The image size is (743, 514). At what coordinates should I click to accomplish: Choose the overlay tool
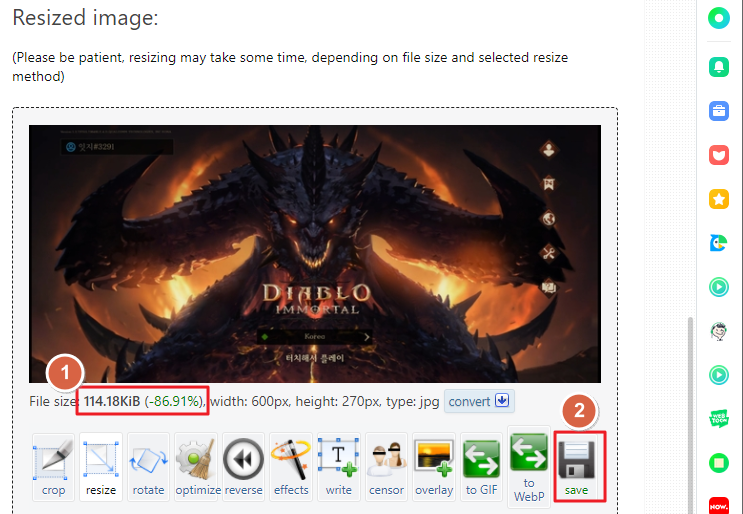[434, 467]
